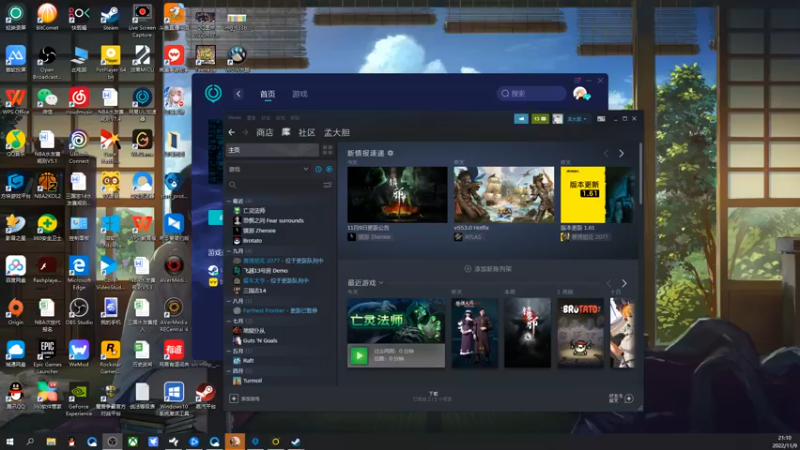Switch to 游戏 tab in UU accelerator
This screenshot has height=450, width=800.
coord(299,94)
